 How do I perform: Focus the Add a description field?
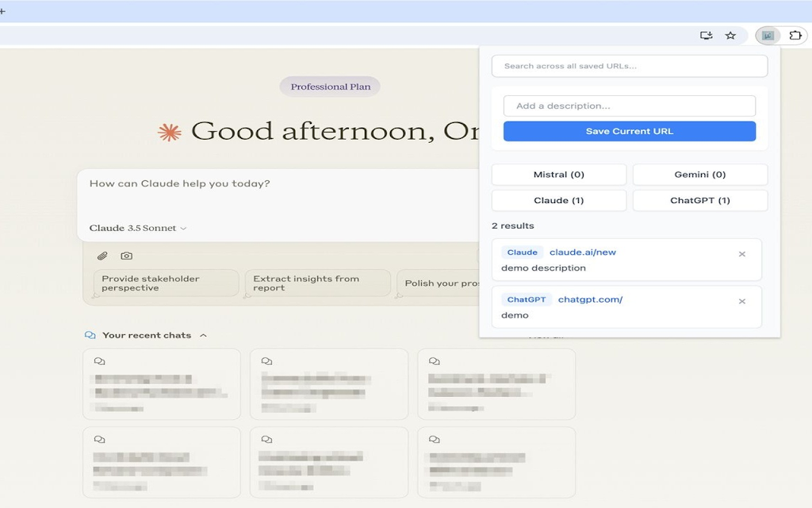point(629,106)
